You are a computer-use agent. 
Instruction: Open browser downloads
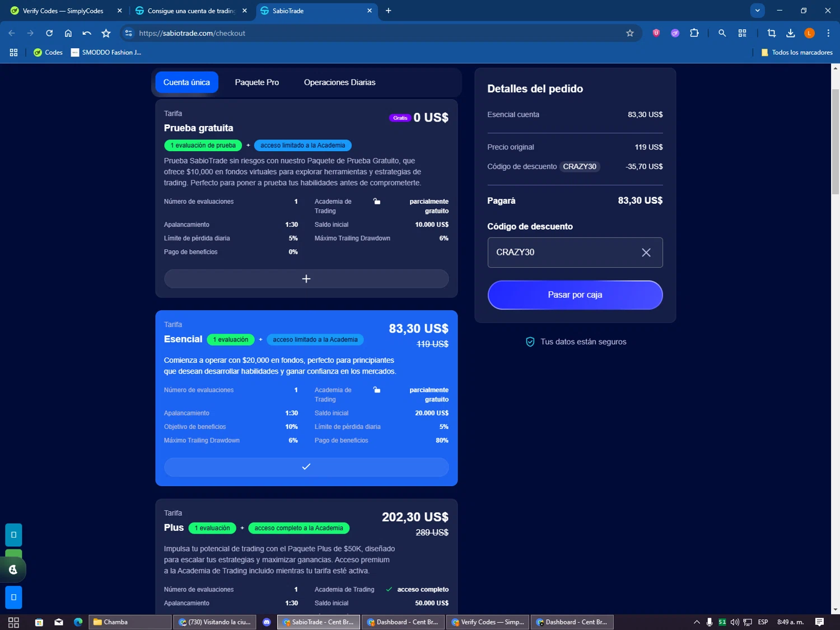[791, 33]
